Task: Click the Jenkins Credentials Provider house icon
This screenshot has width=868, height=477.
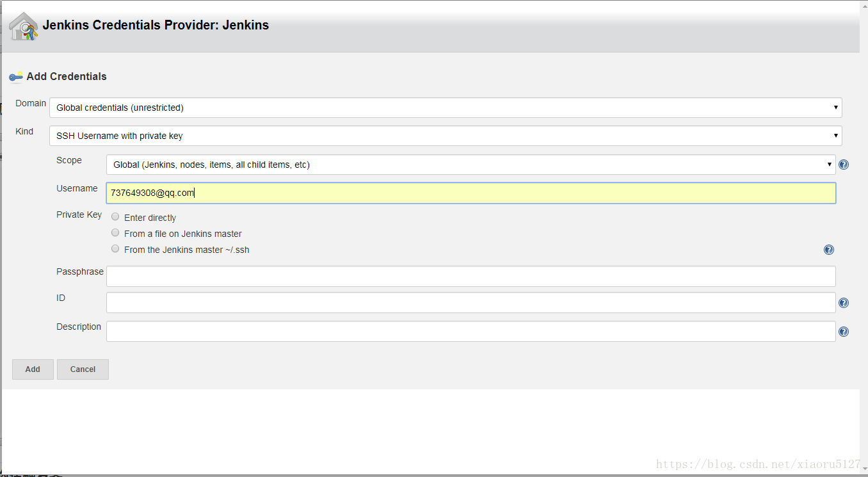Action: [x=23, y=26]
